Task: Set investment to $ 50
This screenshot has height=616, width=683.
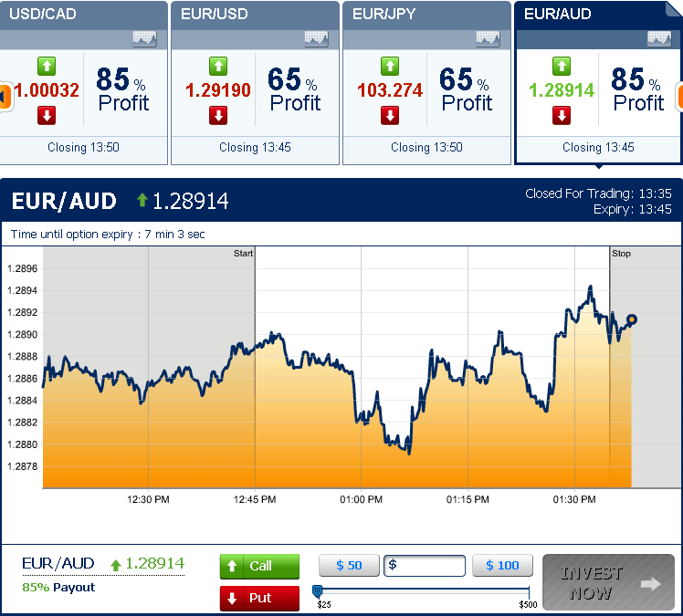Action: pos(349,566)
